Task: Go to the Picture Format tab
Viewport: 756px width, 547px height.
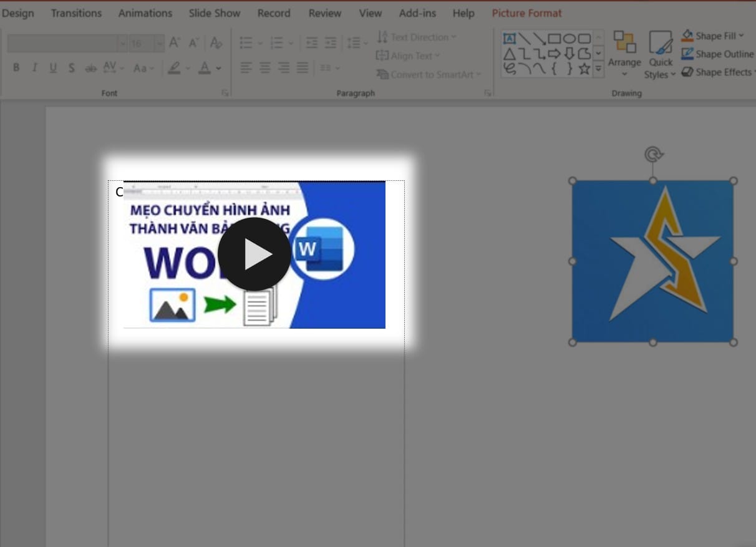Action: pos(526,13)
